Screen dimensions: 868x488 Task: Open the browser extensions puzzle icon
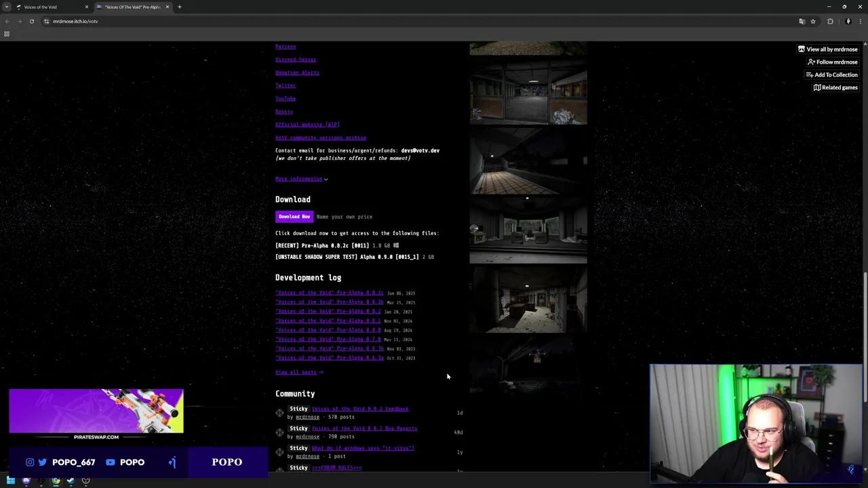click(830, 21)
